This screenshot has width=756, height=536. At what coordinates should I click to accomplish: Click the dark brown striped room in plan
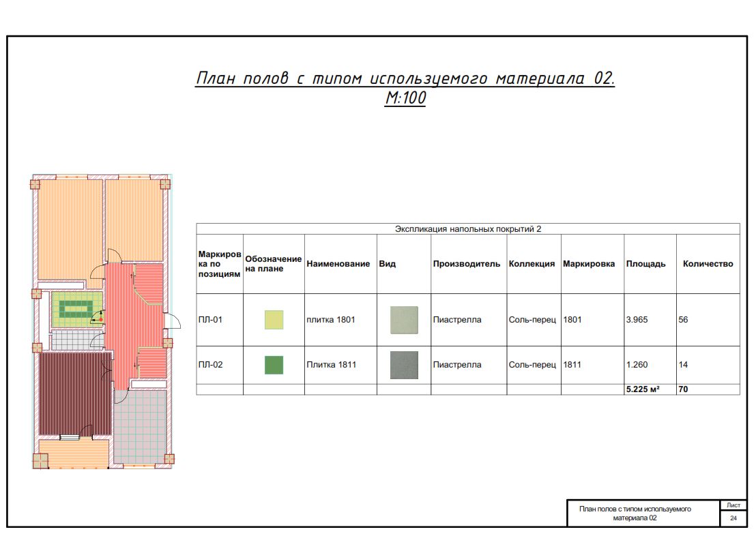click(x=75, y=393)
